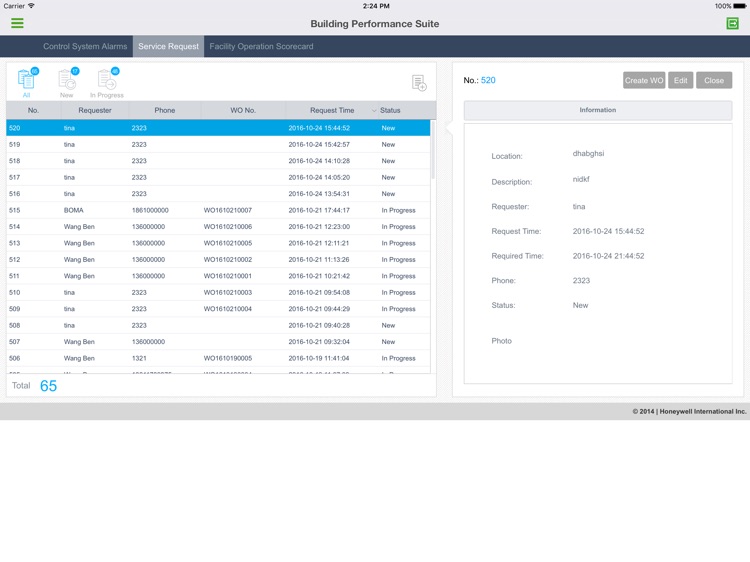Click the request number 520 link
The width and height of the screenshot is (750, 562).
tap(488, 80)
